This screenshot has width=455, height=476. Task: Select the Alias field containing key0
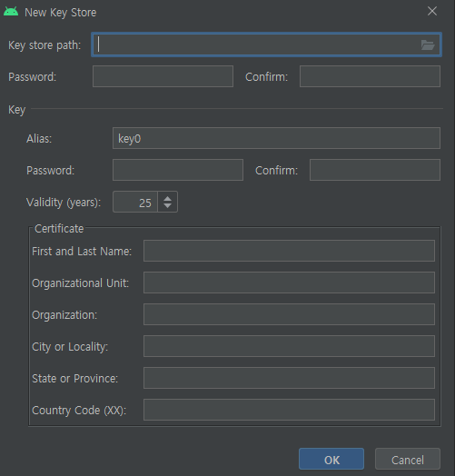pos(276,138)
